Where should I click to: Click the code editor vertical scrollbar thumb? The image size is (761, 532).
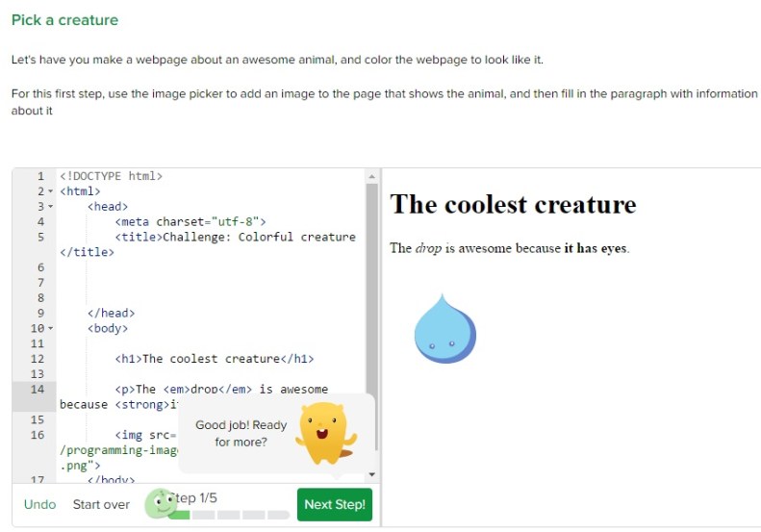tap(371, 289)
